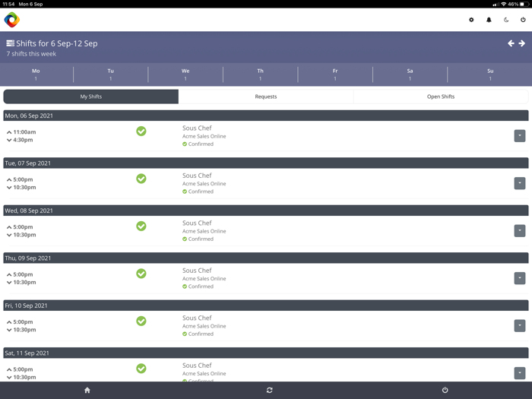Click green checkmark for Friday shift
Viewport: 532px width, 399px height.
tap(141, 321)
